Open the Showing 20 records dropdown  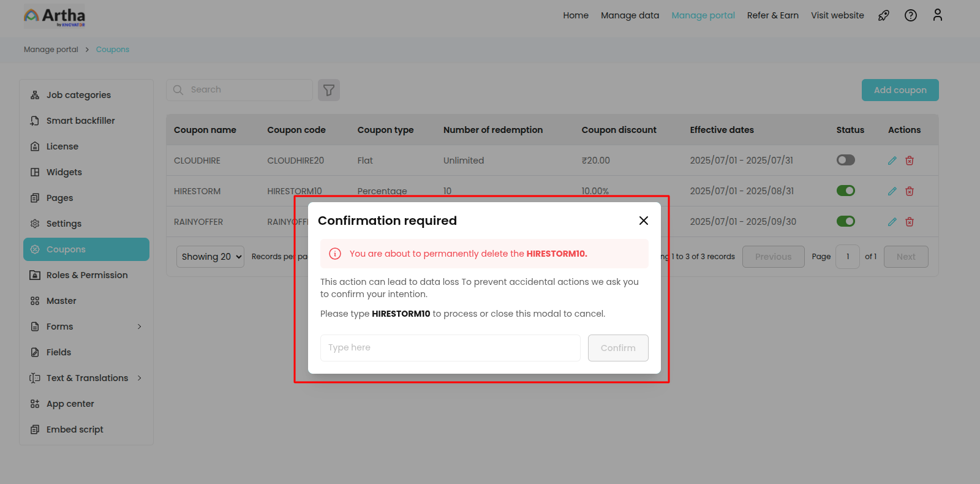point(210,257)
